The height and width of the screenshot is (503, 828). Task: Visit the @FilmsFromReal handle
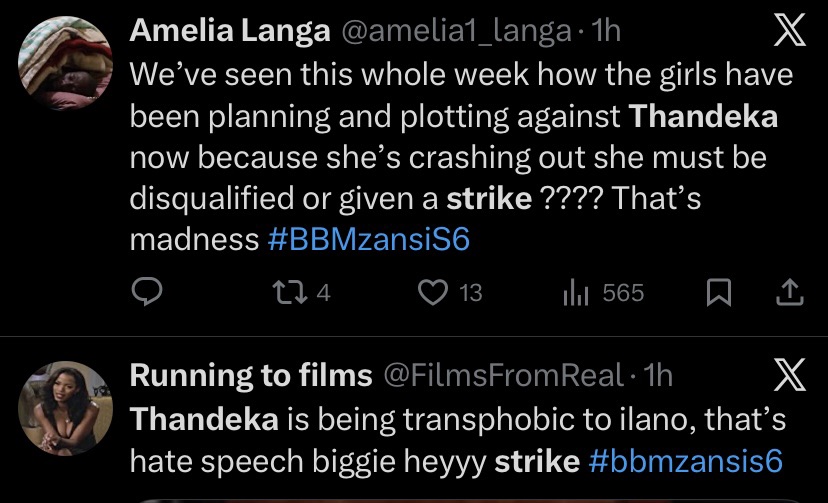[506, 376]
